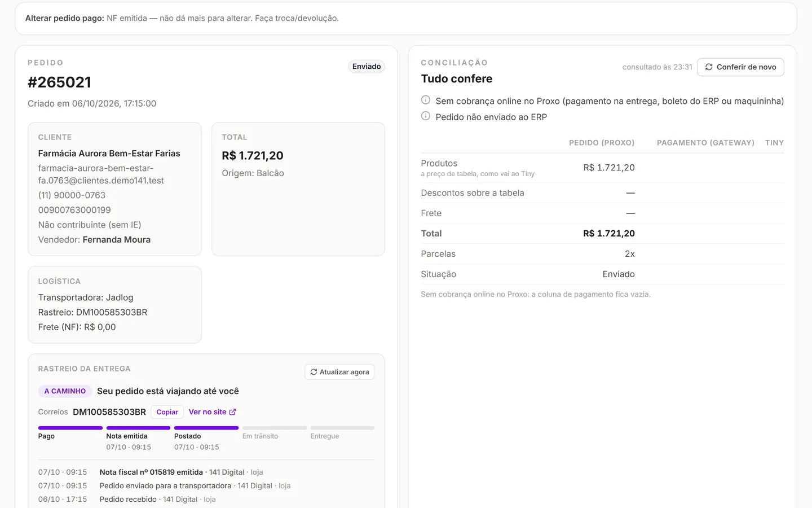Click the 'Frete' row label in conciliation table
Viewport: 812px width, 508px height.
[431, 213]
